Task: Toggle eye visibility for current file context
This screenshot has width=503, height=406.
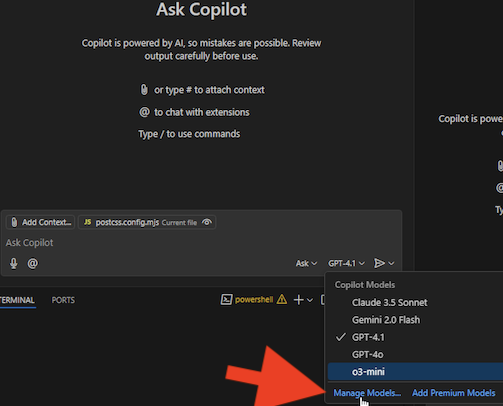Action: 207,222
